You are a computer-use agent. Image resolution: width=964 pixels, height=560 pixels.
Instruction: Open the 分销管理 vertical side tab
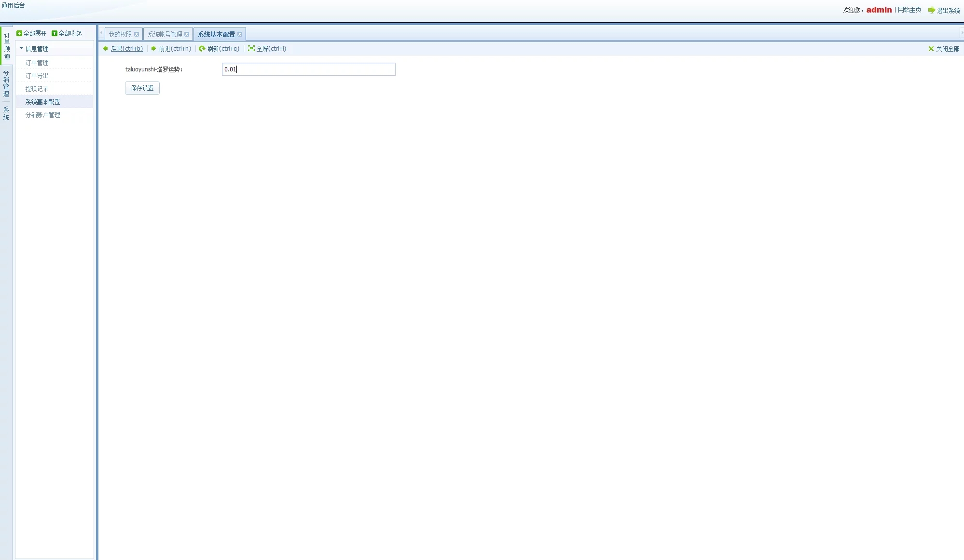click(6, 83)
